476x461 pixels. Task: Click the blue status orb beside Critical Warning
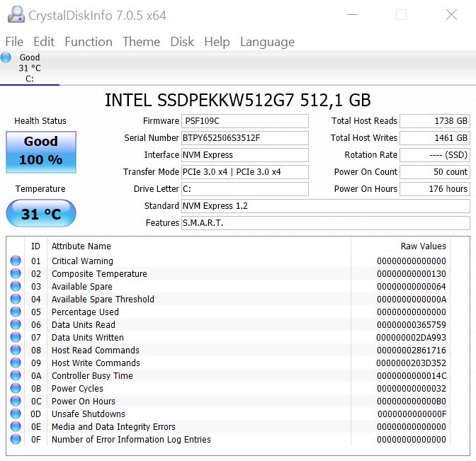[x=16, y=261]
